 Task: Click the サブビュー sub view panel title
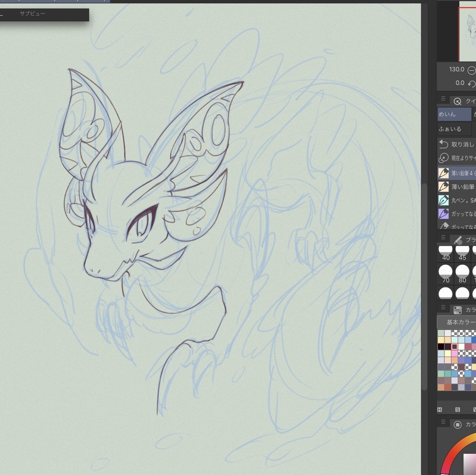pyautogui.click(x=33, y=14)
